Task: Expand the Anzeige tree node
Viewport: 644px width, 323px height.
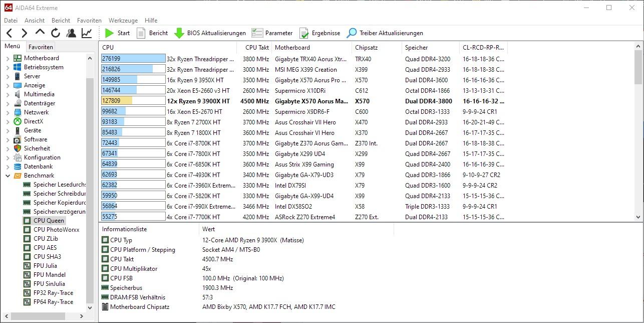Action: [x=8, y=85]
